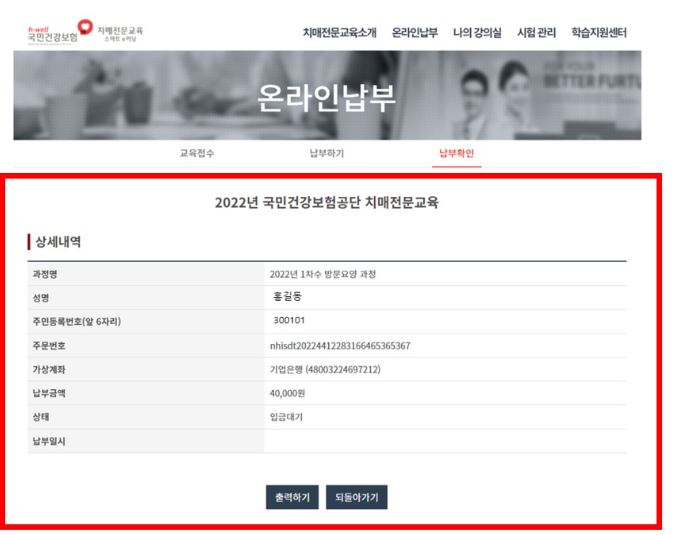This screenshot has width=677, height=535.
Task: Switch to the 납부하기 tab
Action: [327, 153]
